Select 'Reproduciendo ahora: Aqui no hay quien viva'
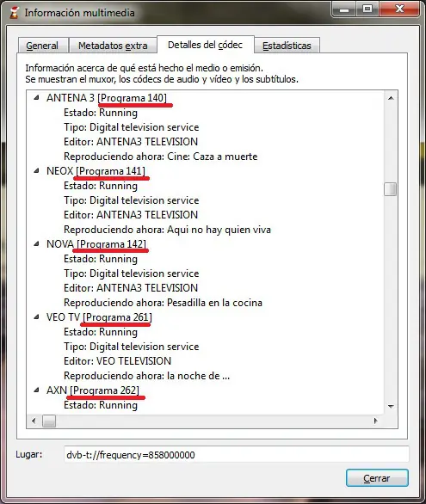 167,230
